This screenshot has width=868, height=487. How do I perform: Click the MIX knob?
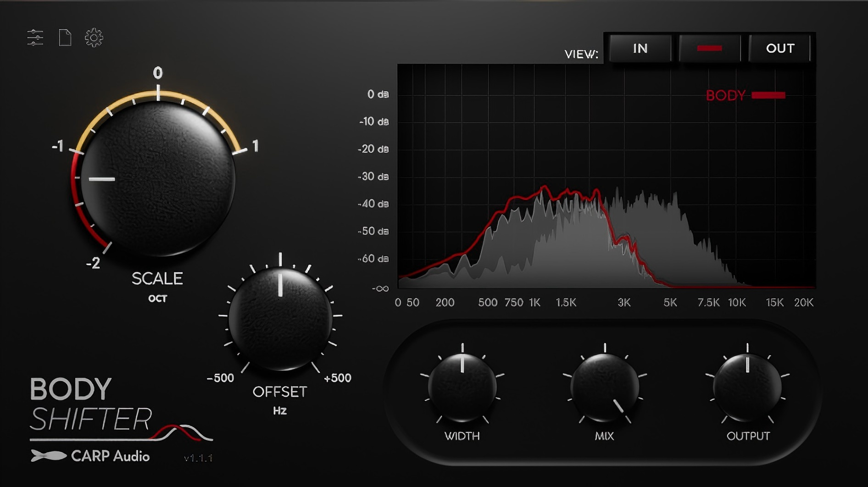click(x=605, y=387)
